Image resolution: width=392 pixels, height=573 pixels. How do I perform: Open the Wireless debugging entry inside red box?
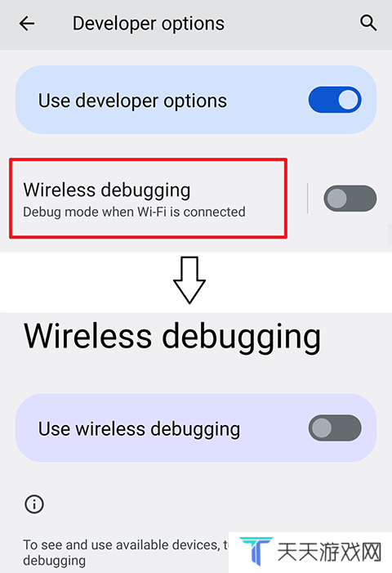pyautogui.click(x=148, y=199)
